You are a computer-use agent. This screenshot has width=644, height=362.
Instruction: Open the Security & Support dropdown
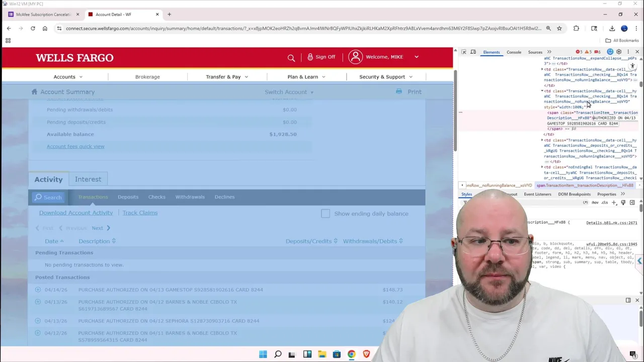tap(386, 77)
